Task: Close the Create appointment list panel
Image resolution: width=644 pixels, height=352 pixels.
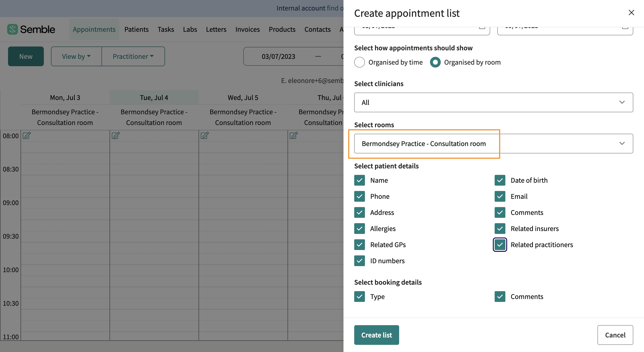Action: coord(631,13)
